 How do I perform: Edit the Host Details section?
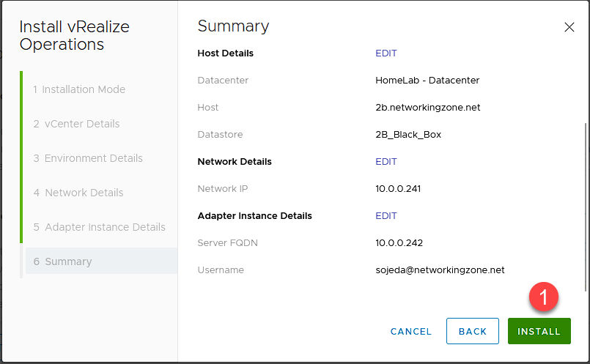tap(386, 53)
